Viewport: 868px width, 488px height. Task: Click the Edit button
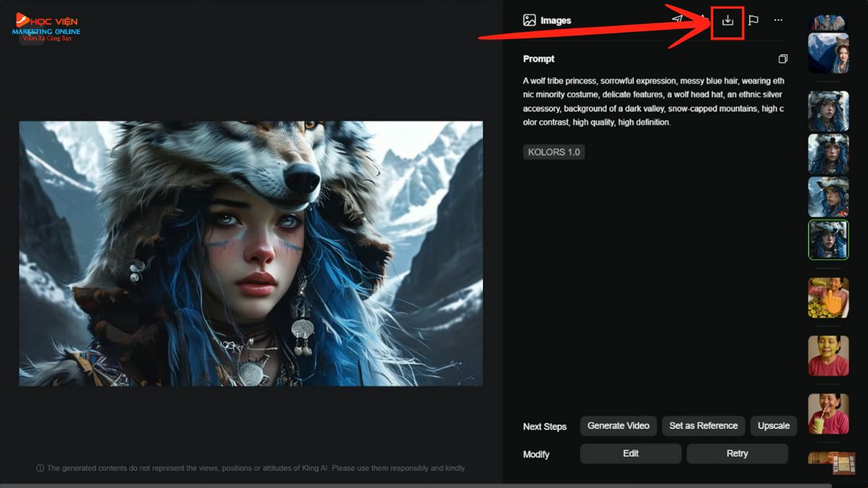click(631, 454)
